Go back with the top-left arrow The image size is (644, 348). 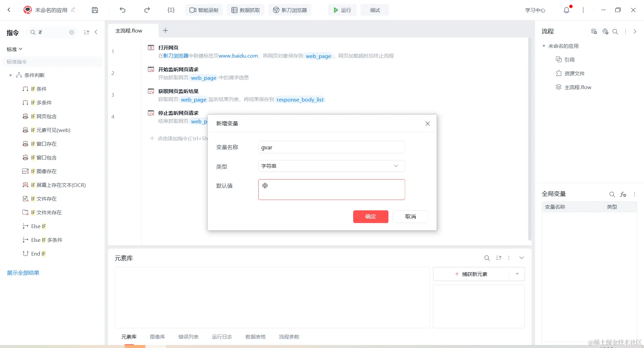(x=9, y=10)
